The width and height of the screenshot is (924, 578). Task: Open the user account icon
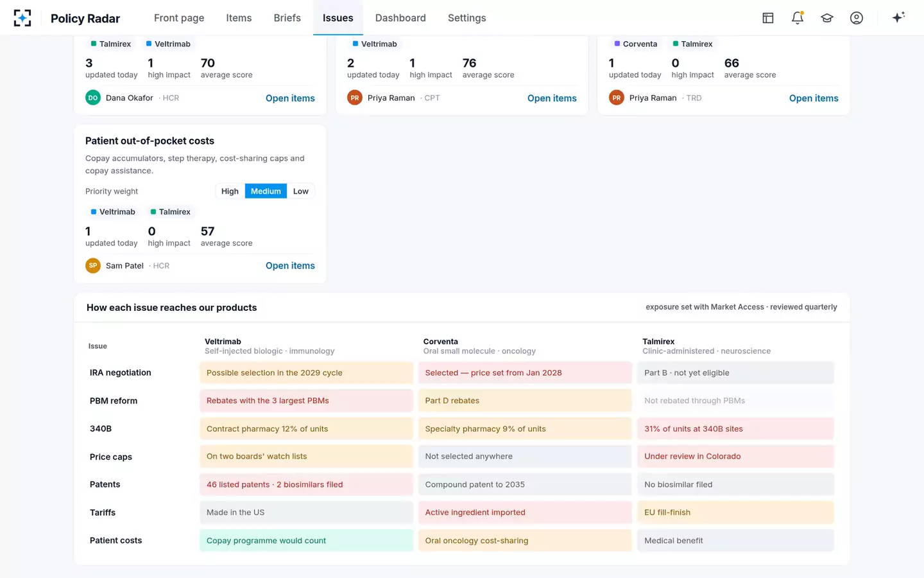(857, 18)
